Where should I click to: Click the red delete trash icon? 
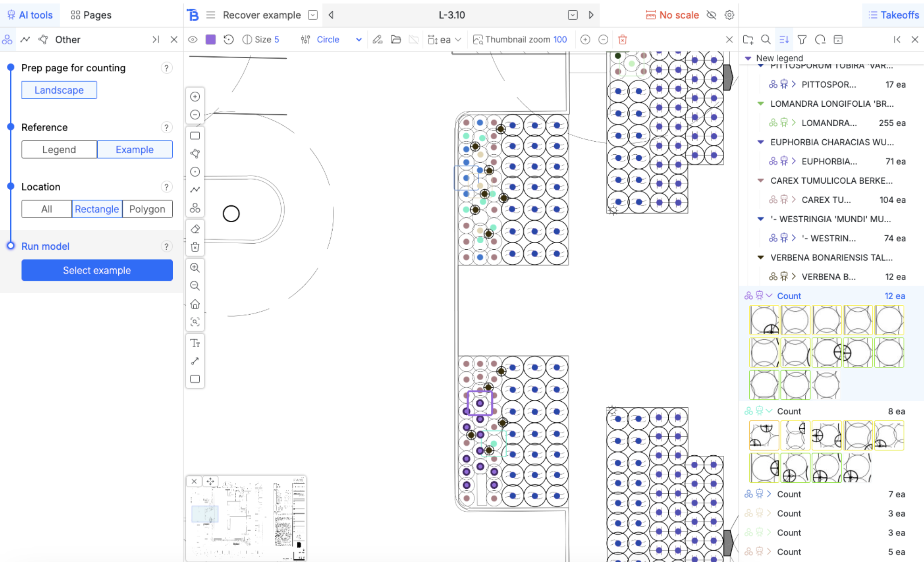(622, 40)
